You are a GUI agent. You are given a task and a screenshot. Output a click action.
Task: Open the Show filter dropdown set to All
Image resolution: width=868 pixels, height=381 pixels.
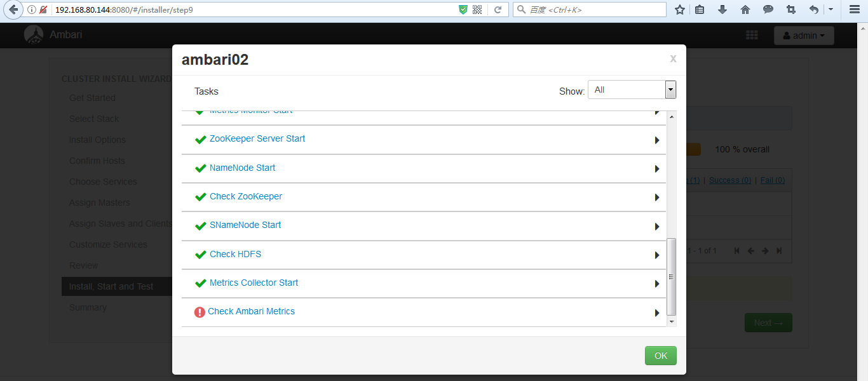[632, 90]
